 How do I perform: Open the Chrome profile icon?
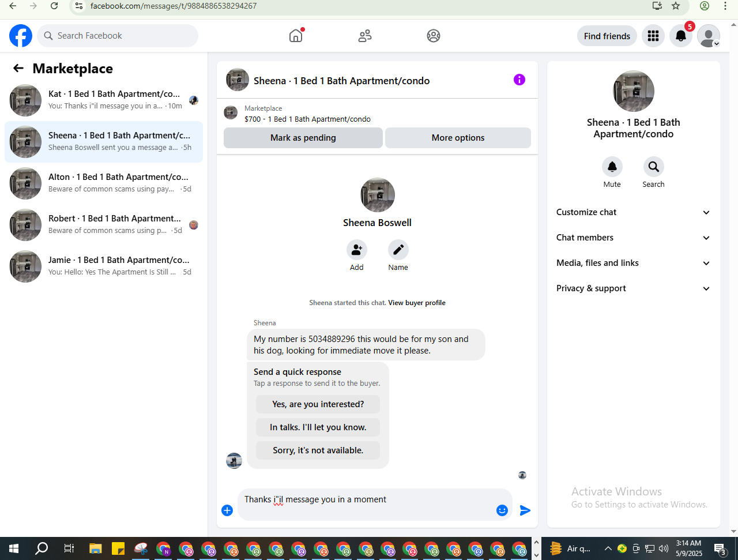coord(705,6)
